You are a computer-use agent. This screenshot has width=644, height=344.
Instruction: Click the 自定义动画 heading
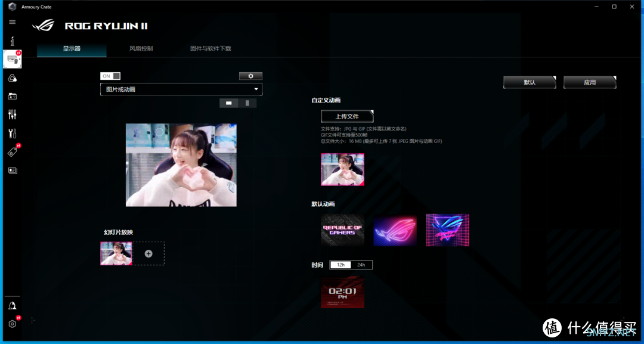326,100
